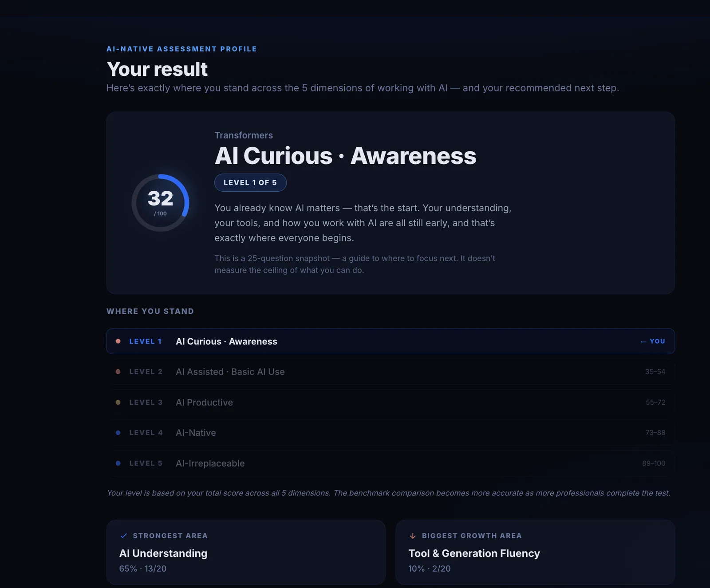This screenshot has width=710, height=588.
Task: Click the down arrow icon beside Biggest Growth Area
Action: 413,536
